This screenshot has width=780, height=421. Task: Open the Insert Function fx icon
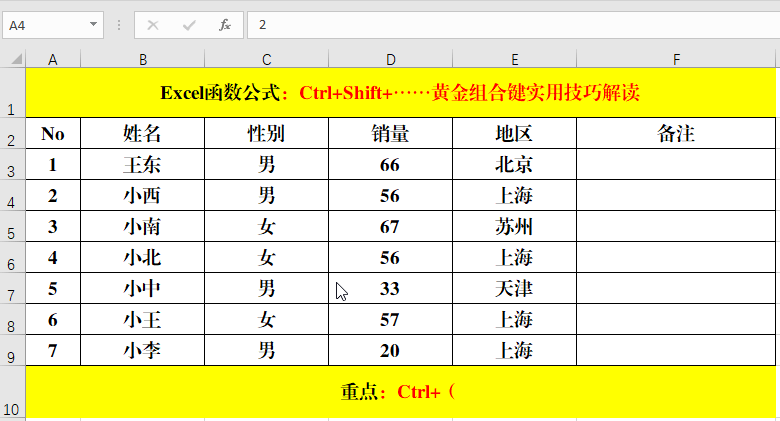(x=225, y=25)
